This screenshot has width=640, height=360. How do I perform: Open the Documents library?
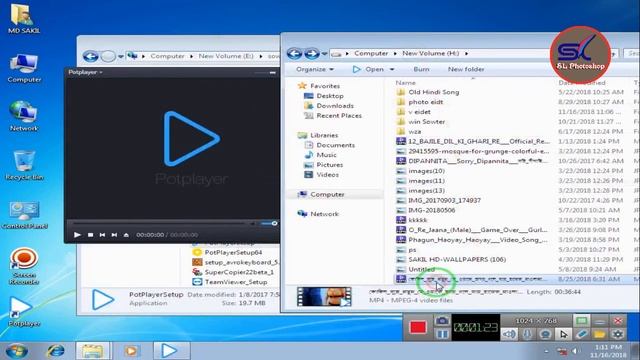[x=336, y=145]
